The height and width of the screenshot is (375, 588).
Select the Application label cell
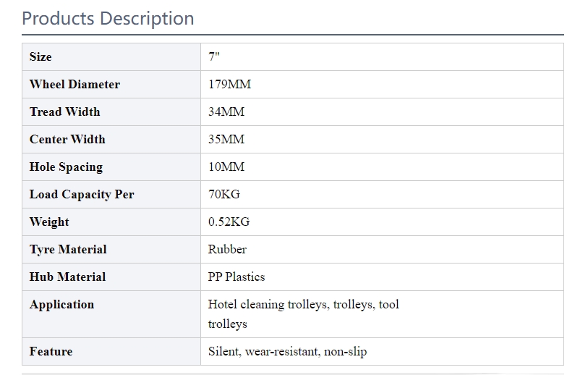tap(111, 314)
